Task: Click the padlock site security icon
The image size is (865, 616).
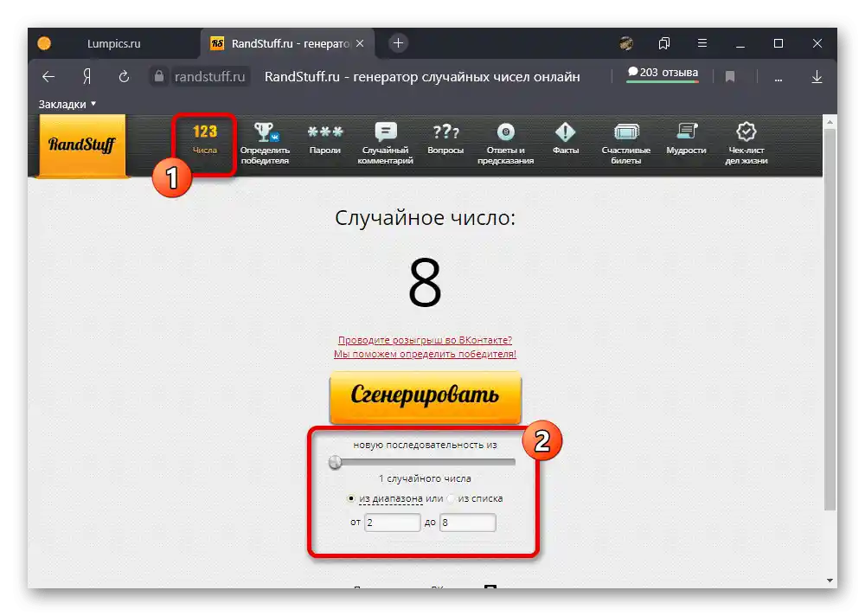Action: [159, 76]
